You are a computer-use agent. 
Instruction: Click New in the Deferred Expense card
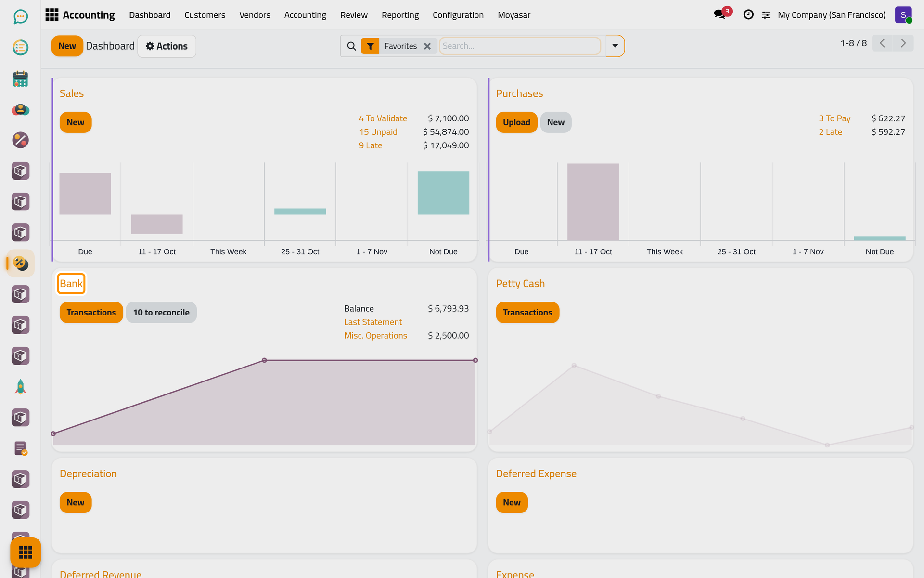(x=512, y=503)
